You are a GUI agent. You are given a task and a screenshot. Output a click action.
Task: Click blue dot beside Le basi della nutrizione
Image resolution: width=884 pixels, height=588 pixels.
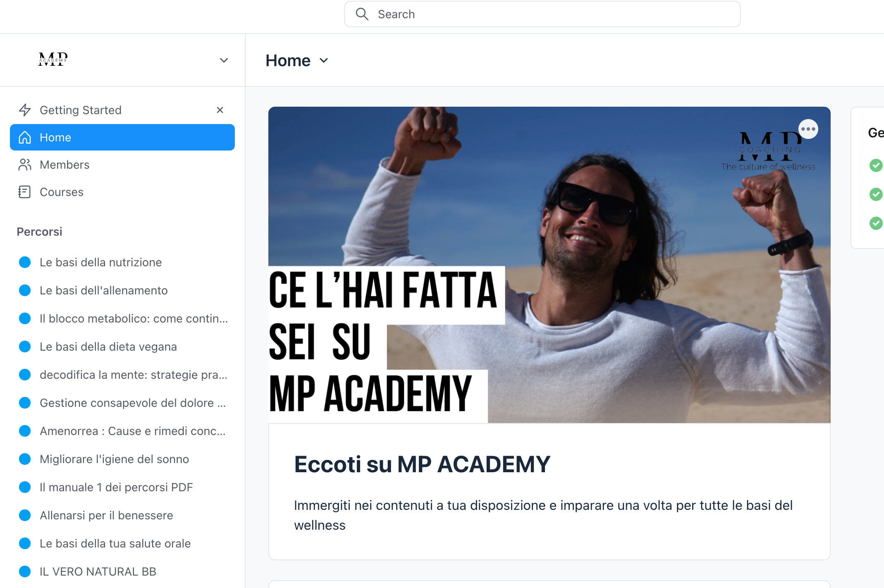(x=25, y=262)
